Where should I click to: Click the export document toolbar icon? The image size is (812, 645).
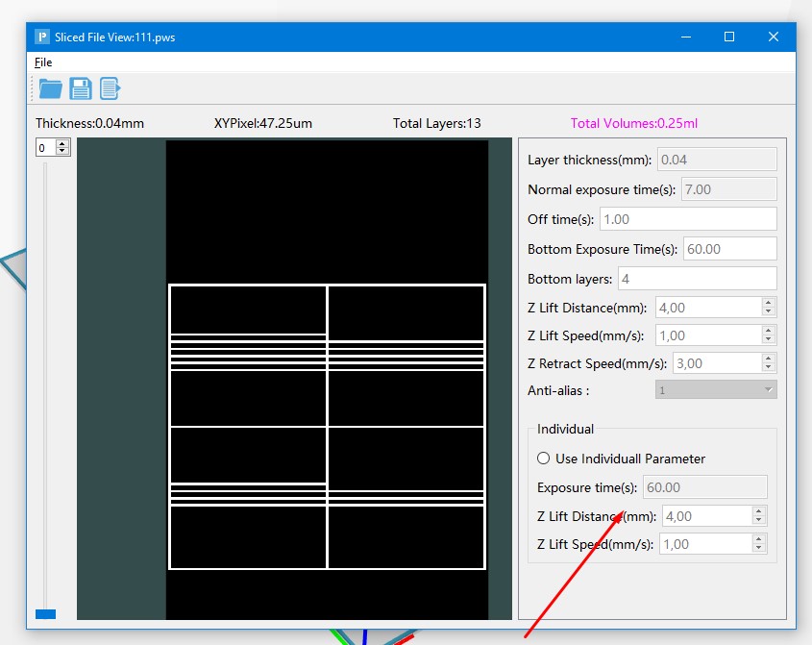click(x=111, y=89)
